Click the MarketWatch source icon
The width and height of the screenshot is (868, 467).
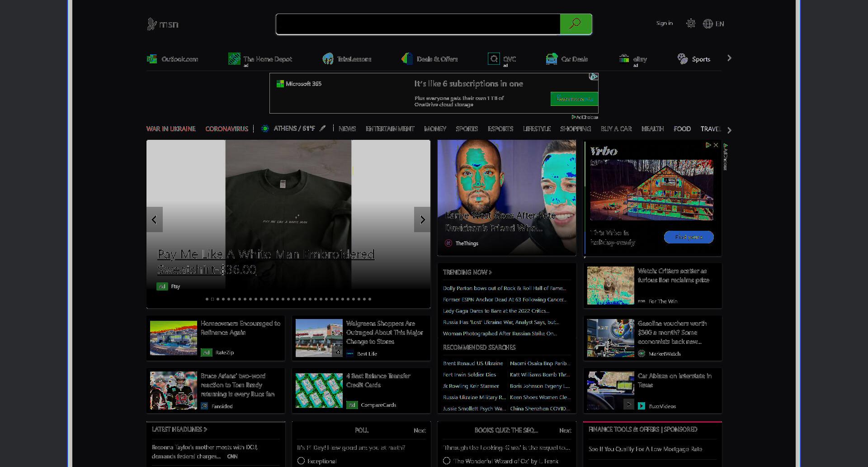[x=642, y=353]
